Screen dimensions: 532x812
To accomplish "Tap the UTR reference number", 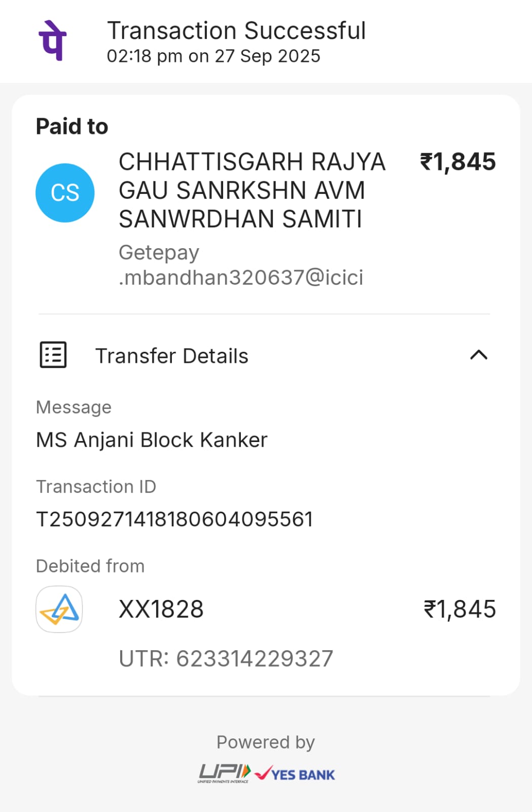I will tap(226, 659).
